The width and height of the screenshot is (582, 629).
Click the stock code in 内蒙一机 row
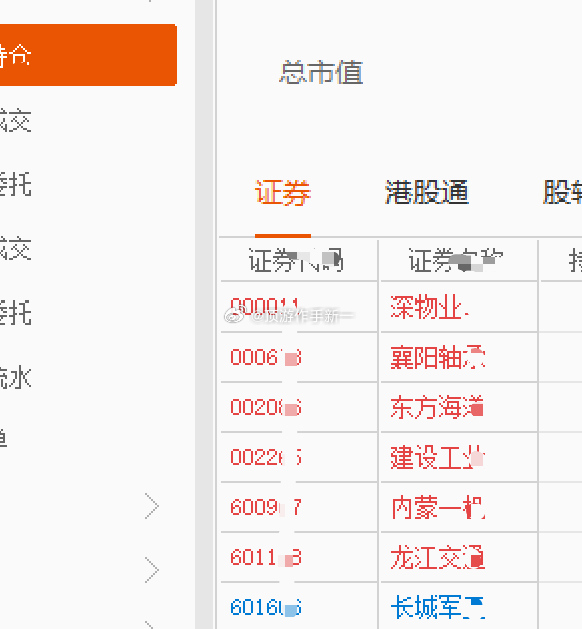[266, 507]
